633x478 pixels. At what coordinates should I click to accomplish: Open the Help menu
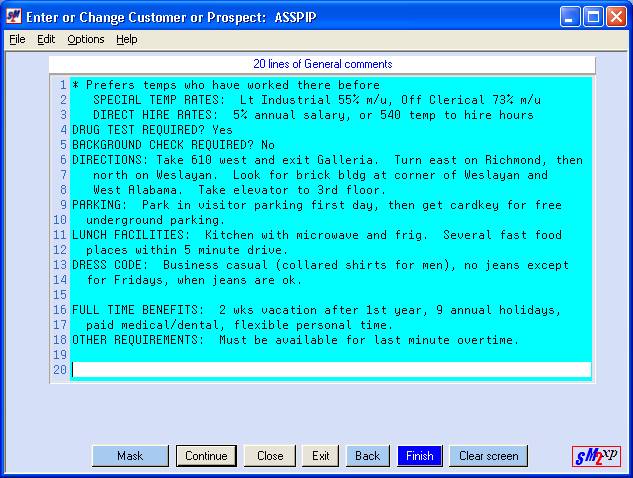[126, 39]
